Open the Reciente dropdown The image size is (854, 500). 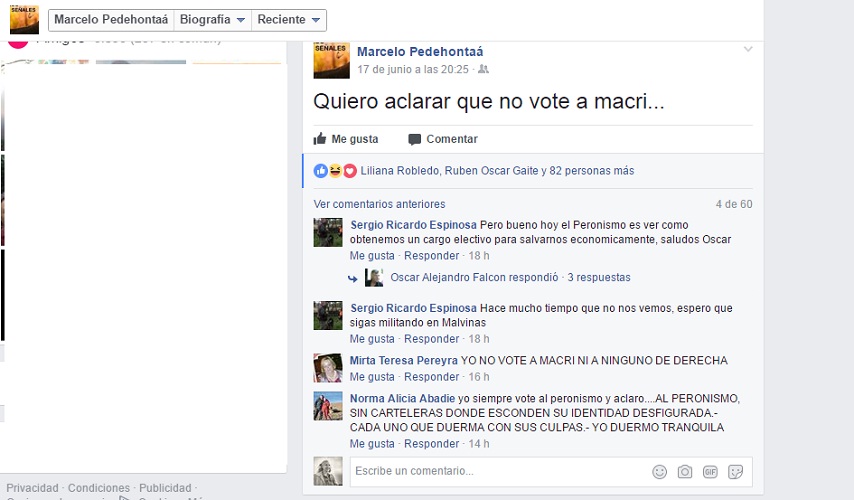[289, 20]
